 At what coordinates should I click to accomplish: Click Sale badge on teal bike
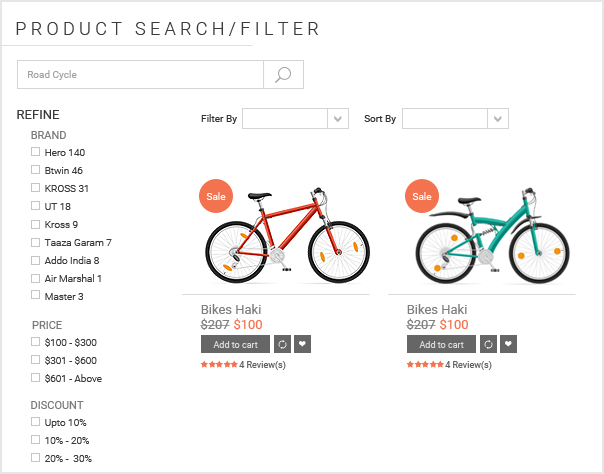click(422, 196)
